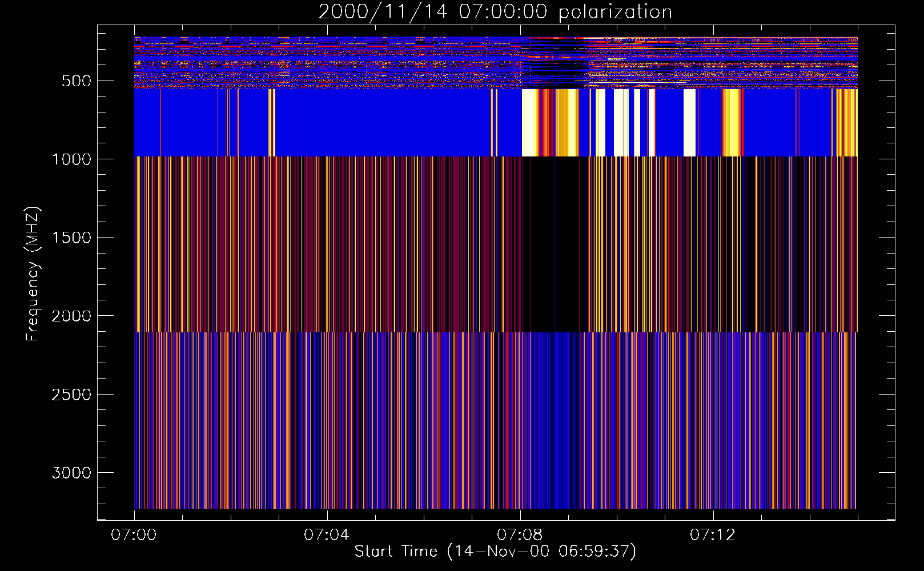Click the plot title '2000/11/14 07:00:00 polarization'
924x571 pixels.
click(495, 11)
